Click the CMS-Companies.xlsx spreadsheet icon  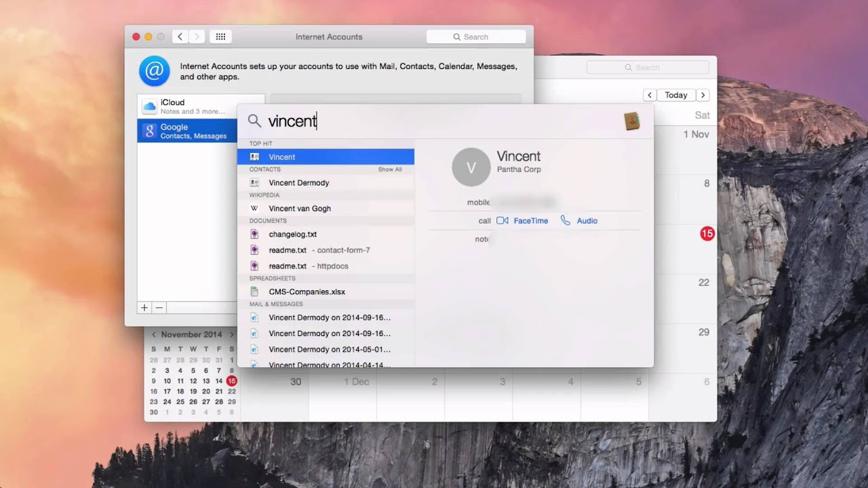pos(254,291)
